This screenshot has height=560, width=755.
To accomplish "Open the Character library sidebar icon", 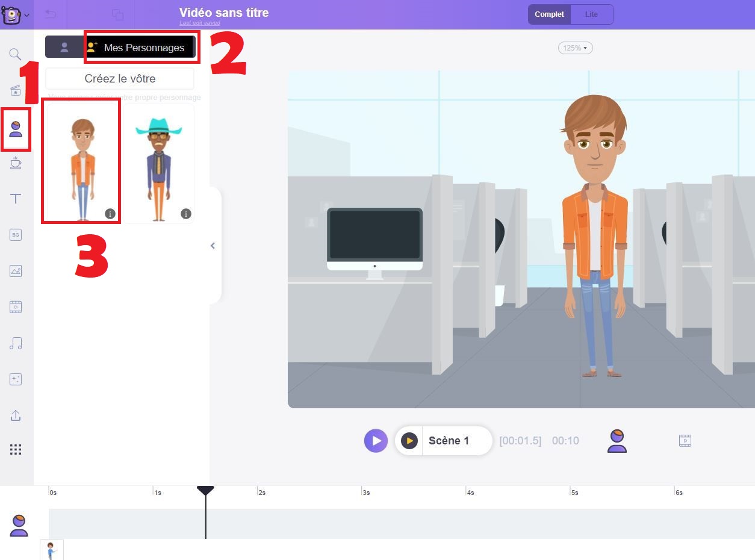I will tap(16, 128).
